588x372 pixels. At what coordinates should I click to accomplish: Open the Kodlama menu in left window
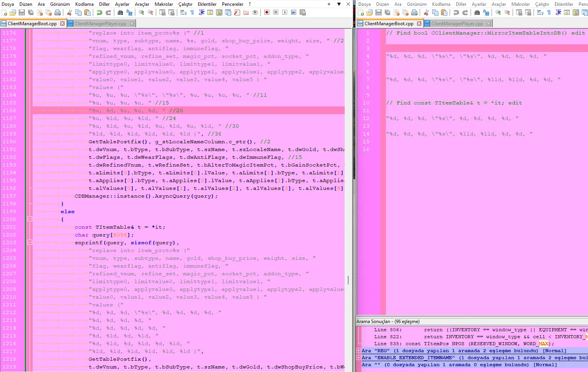point(84,4)
